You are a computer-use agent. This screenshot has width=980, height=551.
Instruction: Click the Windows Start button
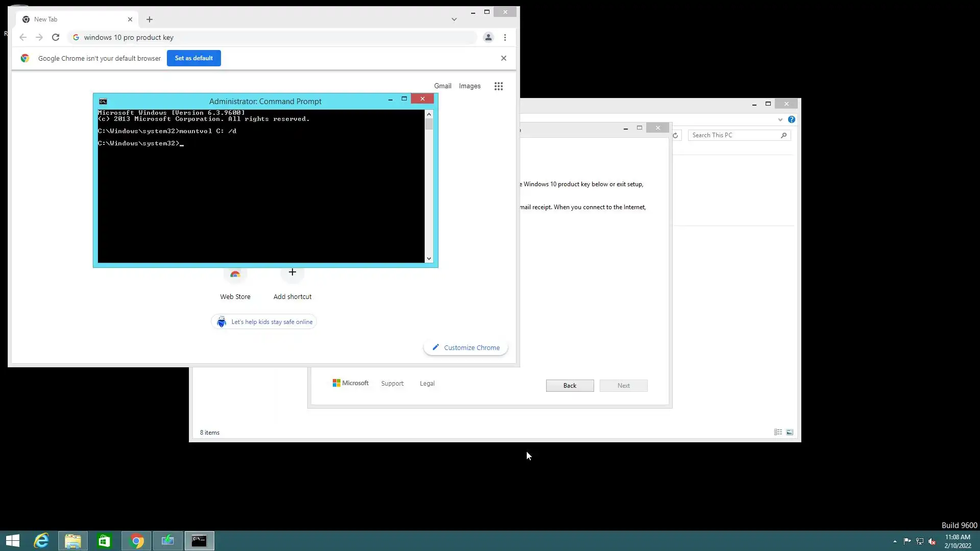pyautogui.click(x=13, y=541)
